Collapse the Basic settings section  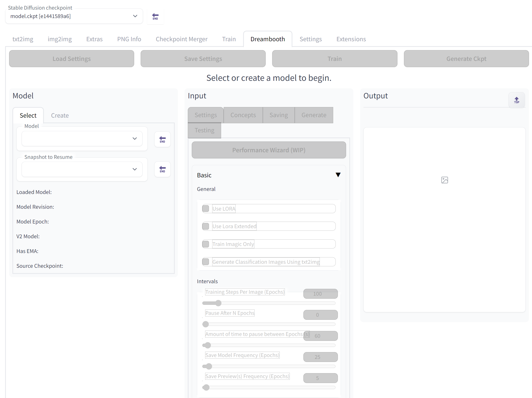[x=338, y=175]
